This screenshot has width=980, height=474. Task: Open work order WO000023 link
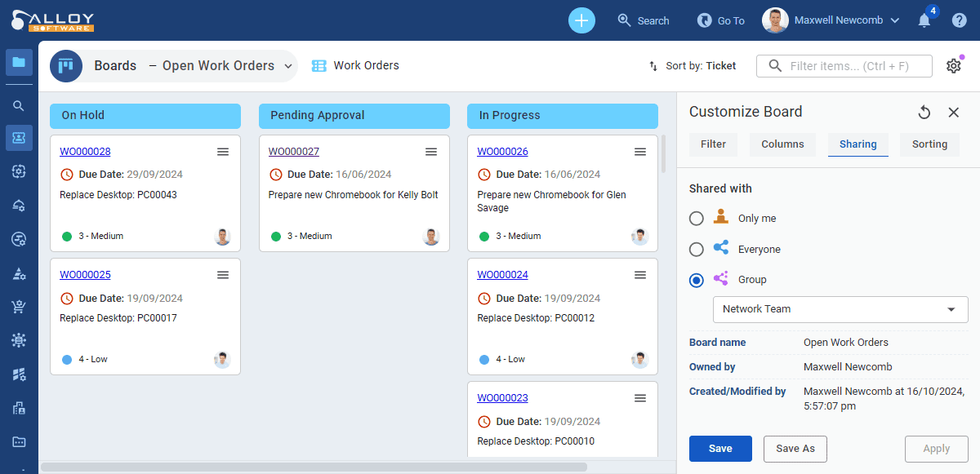(502, 398)
